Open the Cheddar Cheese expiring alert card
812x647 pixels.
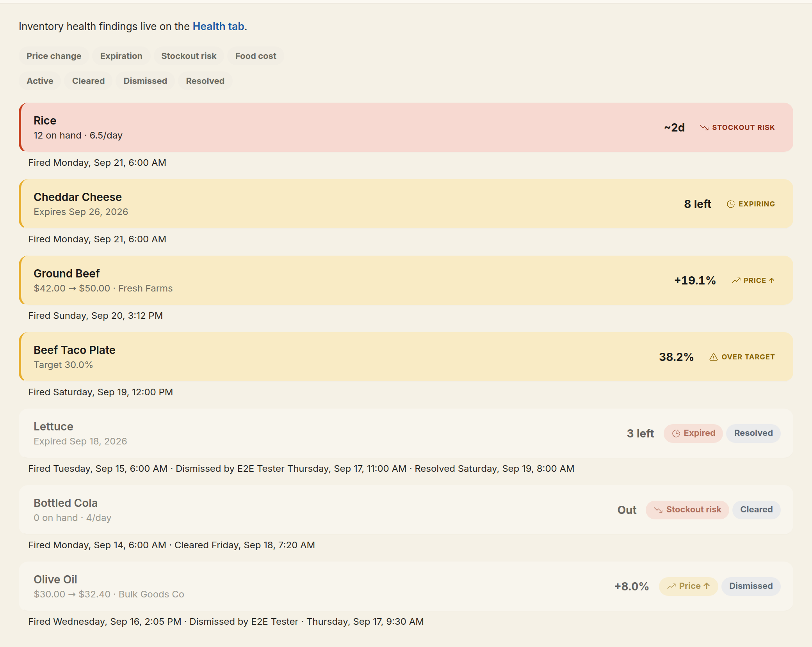click(x=406, y=204)
